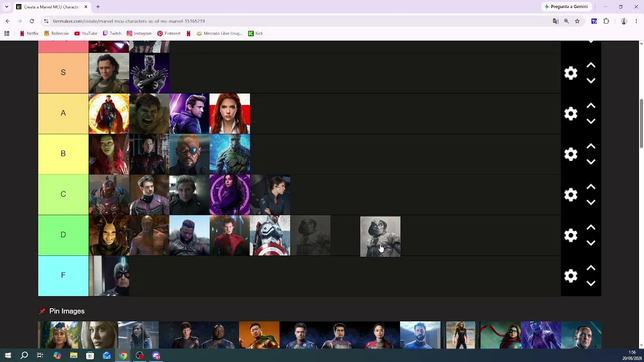Move the F tier row down
644x362 pixels.
[x=591, y=283]
